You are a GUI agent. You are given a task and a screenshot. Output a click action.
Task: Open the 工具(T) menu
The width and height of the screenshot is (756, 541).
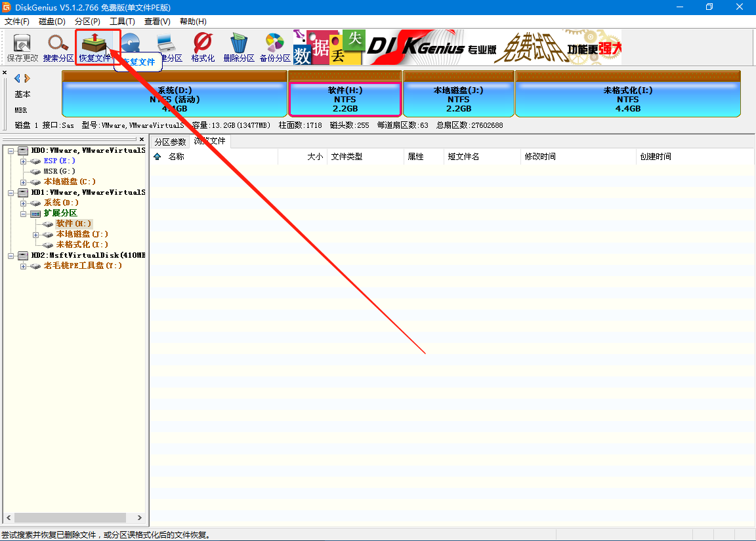click(x=122, y=21)
